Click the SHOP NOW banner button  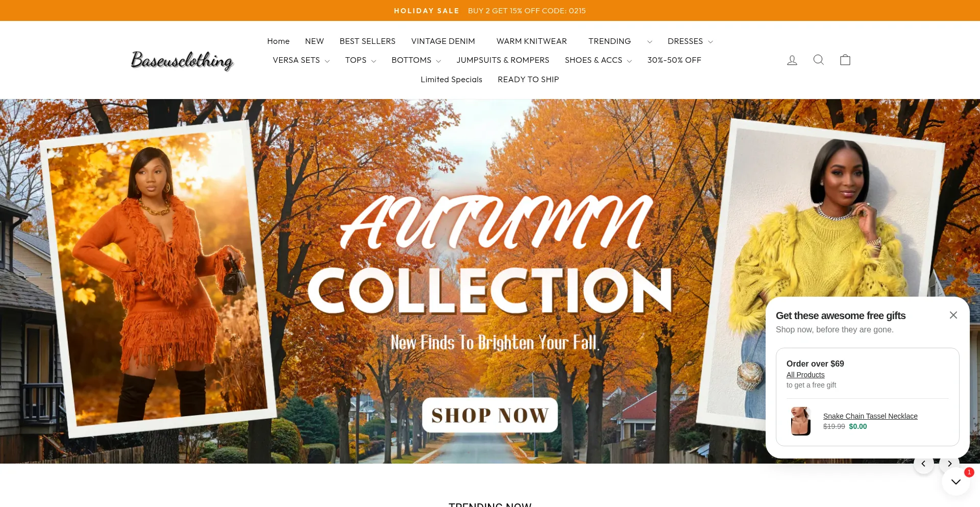tap(490, 415)
